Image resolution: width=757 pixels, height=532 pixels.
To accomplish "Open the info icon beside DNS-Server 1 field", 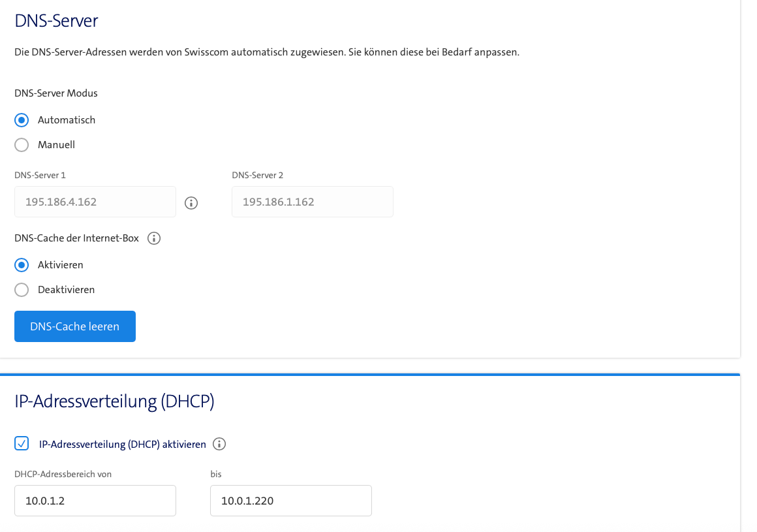I will 191,203.
